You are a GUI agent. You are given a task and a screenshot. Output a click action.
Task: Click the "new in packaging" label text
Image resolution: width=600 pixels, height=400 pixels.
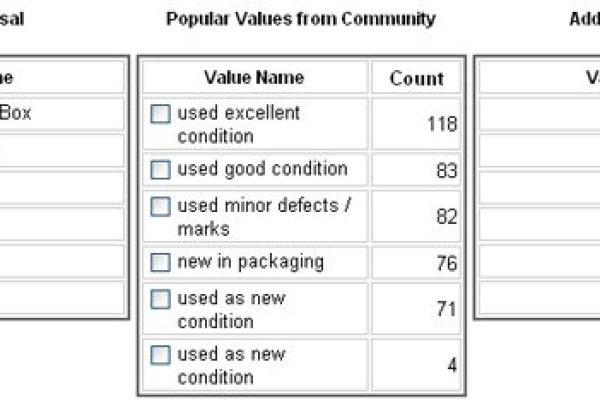click(x=250, y=262)
